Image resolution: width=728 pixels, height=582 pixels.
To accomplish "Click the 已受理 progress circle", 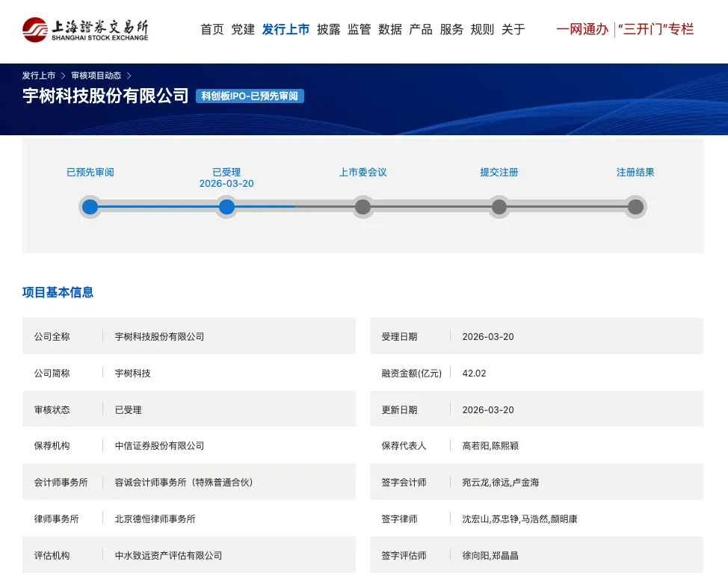I will pos(226,207).
